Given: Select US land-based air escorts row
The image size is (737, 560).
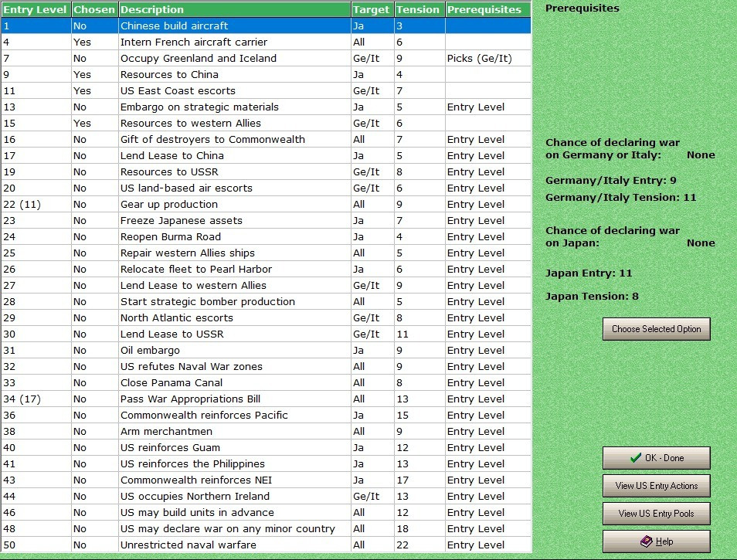Looking at the screenshot, I should tap(266, 188).
